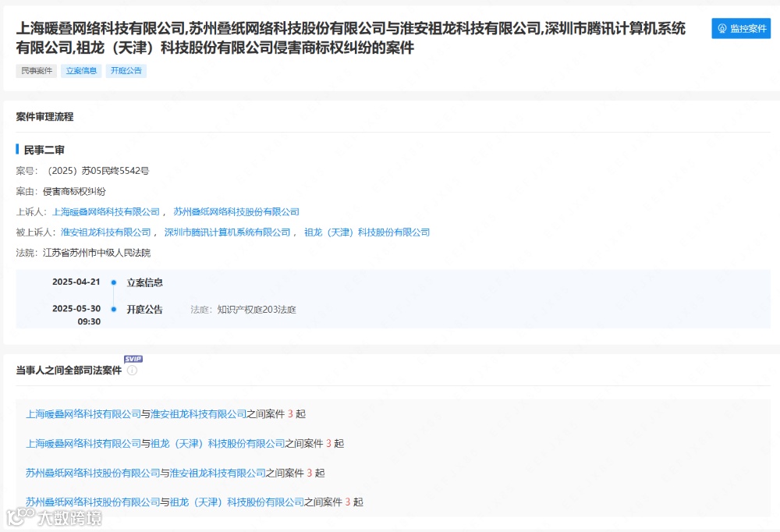This screenshot has height=532, width=780.
Task: Click the date 2025-05-30
Action: [76, 309]
